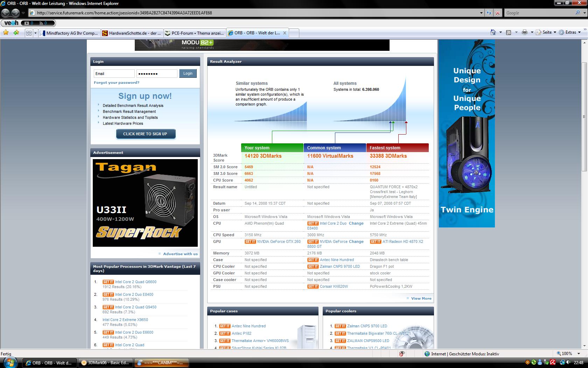
Task: Click the red Stop loading icon
Action: 498,13
